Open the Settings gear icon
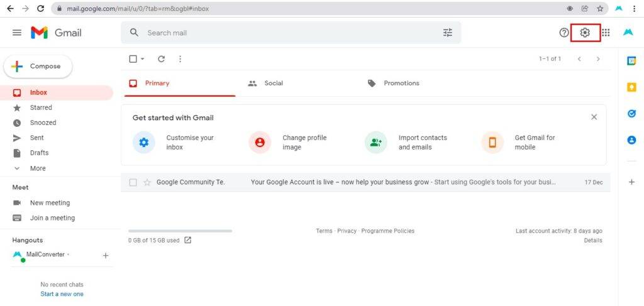The height and width of the screenshot is (306, 644). pyautogui.click(x=585, y=33)
